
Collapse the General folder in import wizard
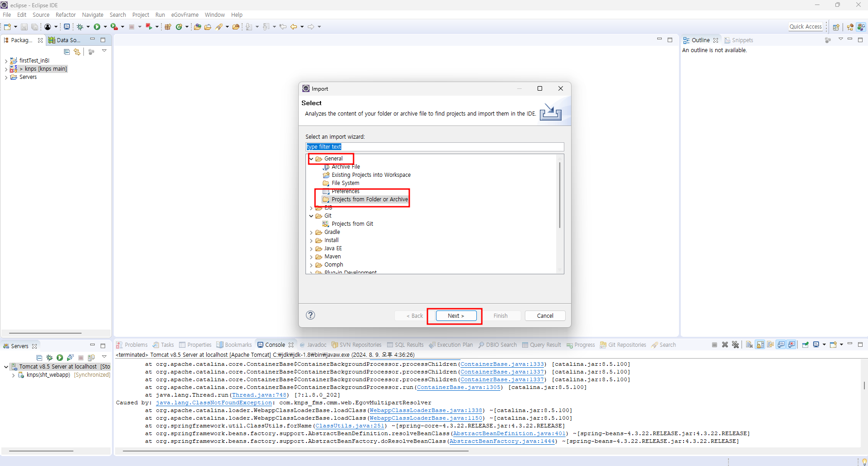click(x=311, y=159)
